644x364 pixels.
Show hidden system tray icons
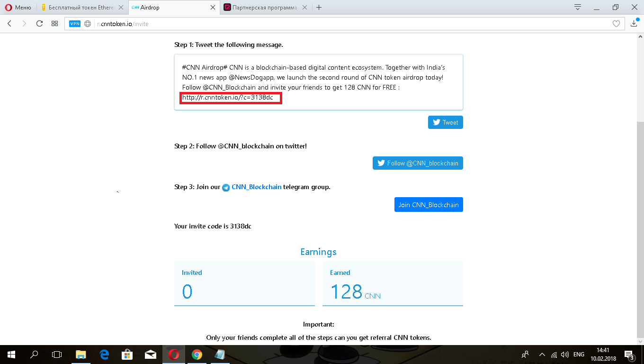click(542, 355)
